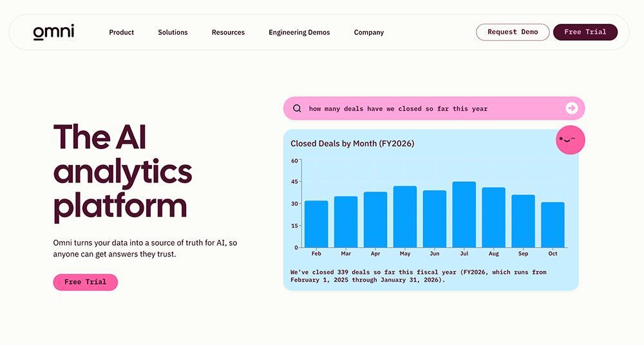Select the Oct bar in the chart

coord(553,225)
